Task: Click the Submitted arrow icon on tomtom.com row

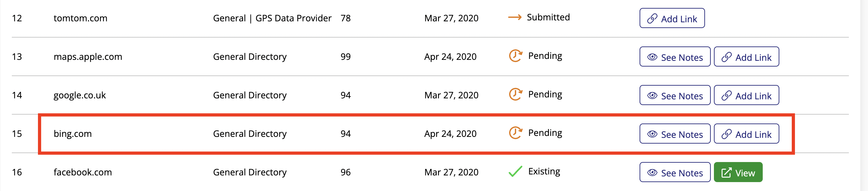Action: click(x=515, y=17)
